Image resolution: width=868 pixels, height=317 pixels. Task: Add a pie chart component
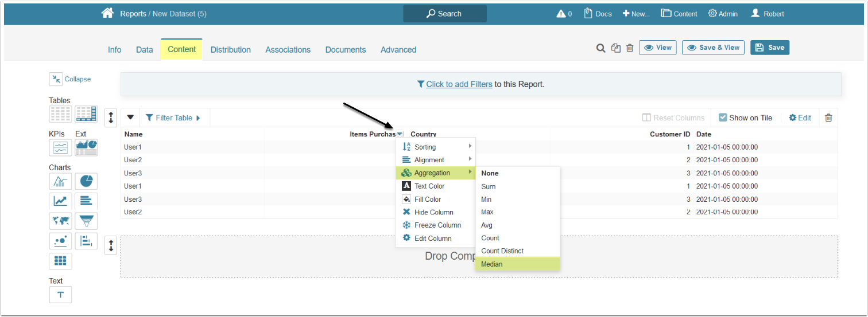[x=86, y=181]
